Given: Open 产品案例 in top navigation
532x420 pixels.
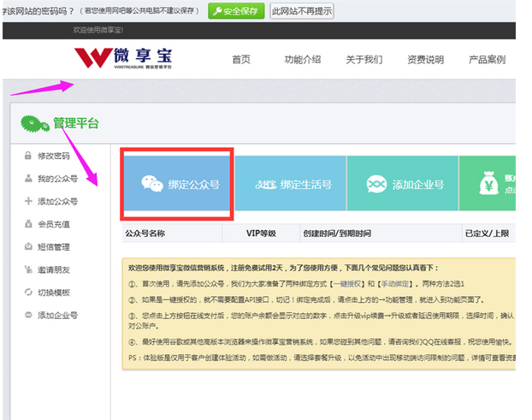Looking at the screenshot, I should (487, 60).
